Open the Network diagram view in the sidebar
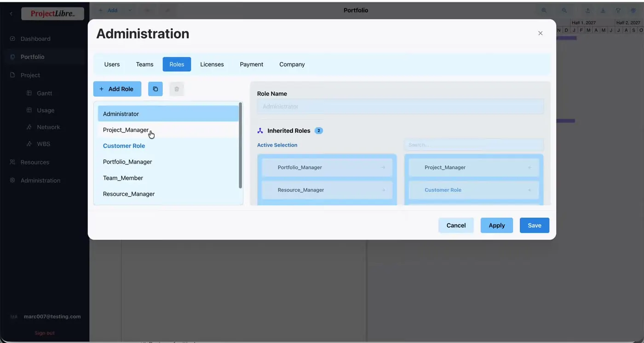Screen dimensions: 644x343 (48, 127)
